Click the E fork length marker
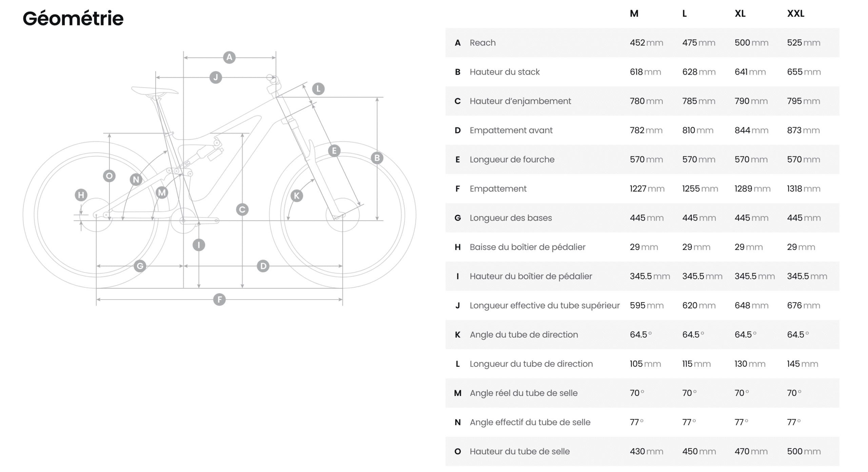Image resolution: width=868 pixels, height=472 pixels. tap(334, 151)
